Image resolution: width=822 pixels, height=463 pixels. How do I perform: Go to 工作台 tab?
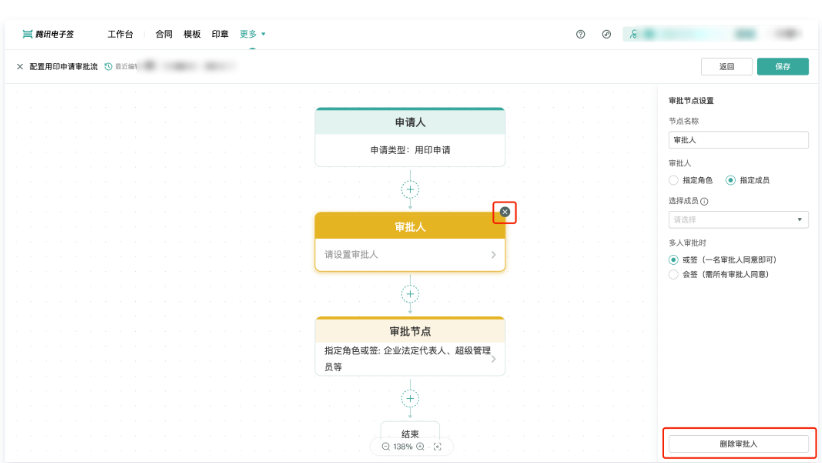pos(120,34)
